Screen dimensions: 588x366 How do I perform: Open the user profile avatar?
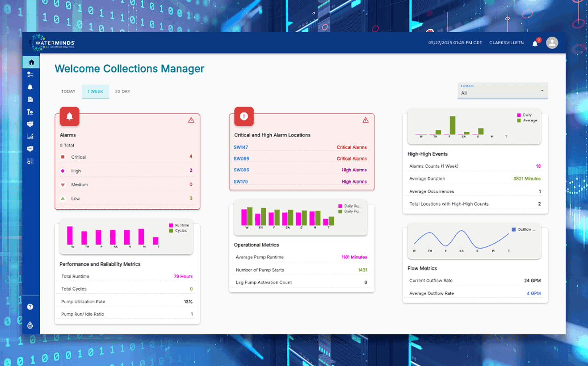[552, 43]
